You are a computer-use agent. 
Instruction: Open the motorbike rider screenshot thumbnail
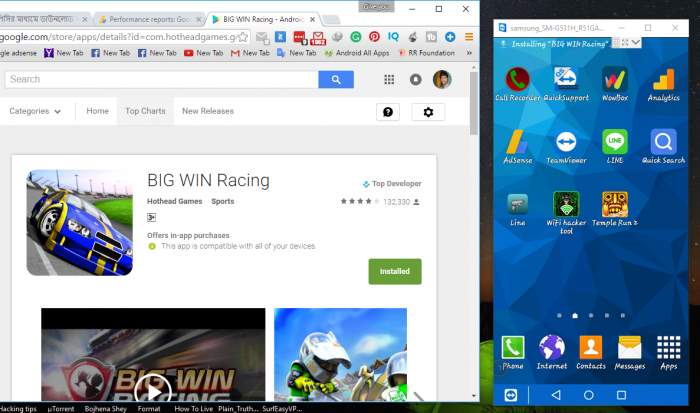coord(340,355)
